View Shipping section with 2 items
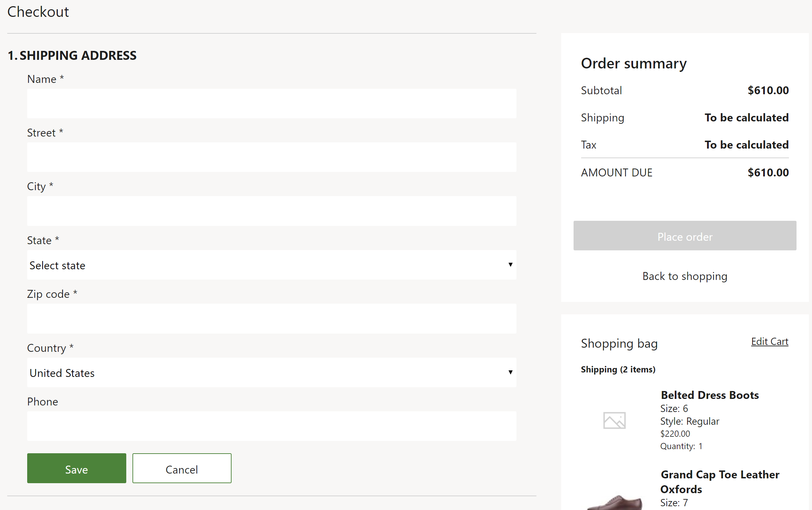812x510 pixels. (618, 370)
